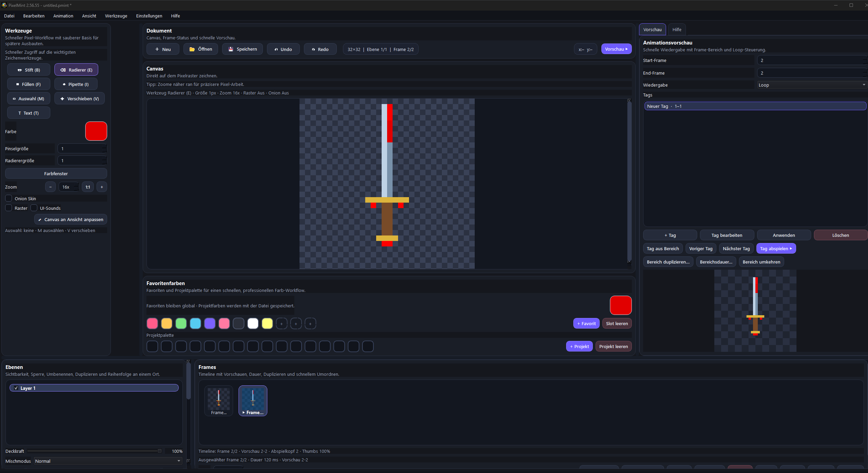Toggle the Raster grid checkbox
Screen dimensions: 868x473
coord(9,208)
